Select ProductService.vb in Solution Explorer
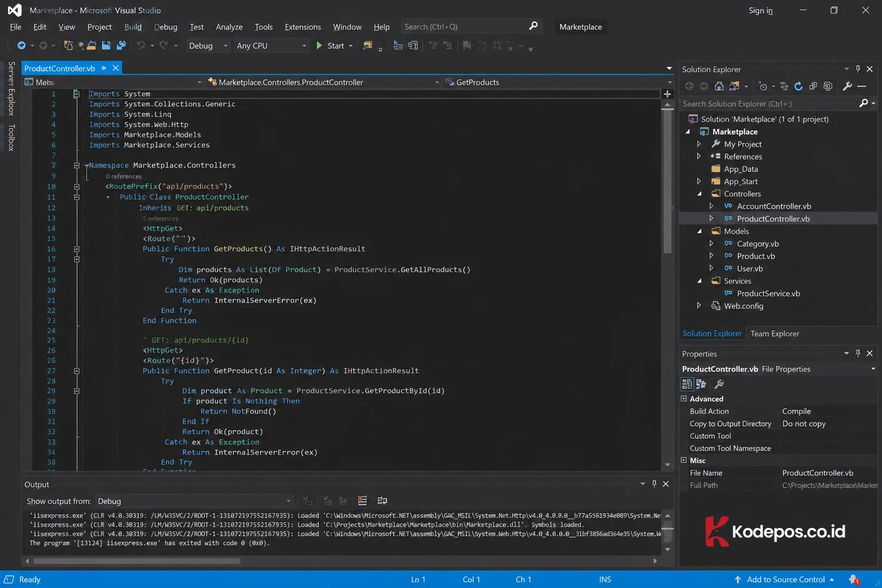This screenshot has width=882, height=588. pyautogui.click(x=768, y=293)
